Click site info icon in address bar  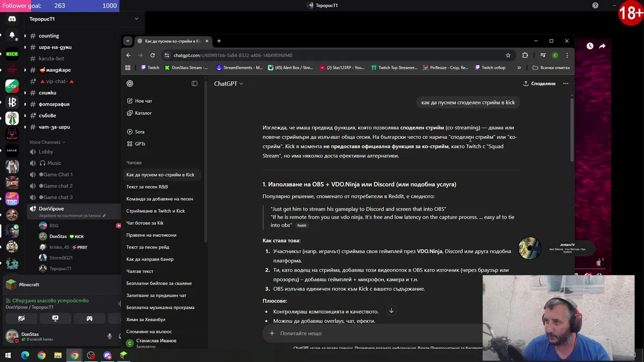coord(167,55)
